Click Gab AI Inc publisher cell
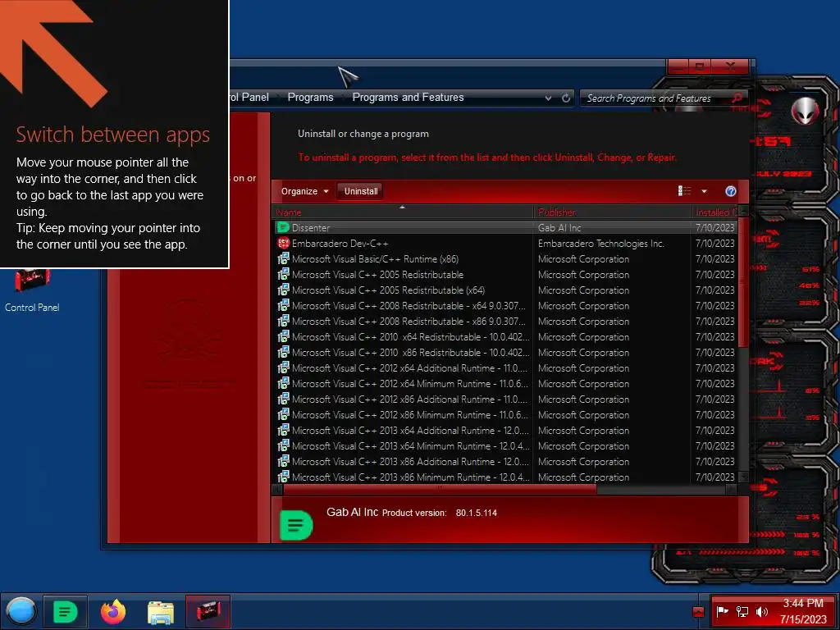 coord(559,228)
